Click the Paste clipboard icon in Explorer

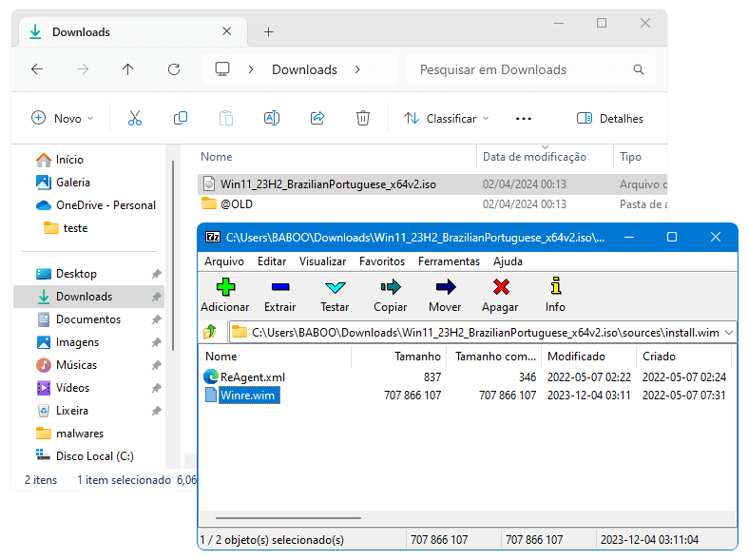point(226,118)
